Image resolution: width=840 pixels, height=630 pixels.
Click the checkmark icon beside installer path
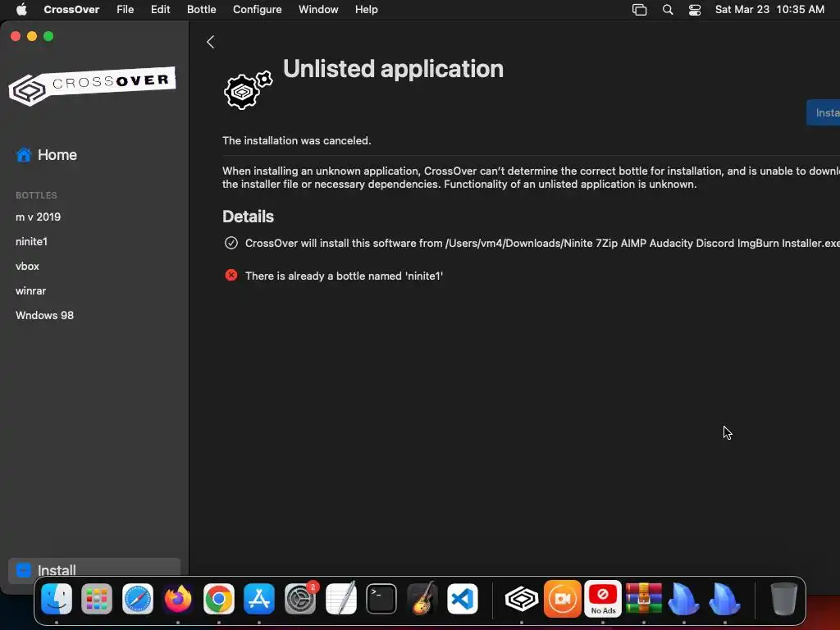pyautogui.click(x=231, y=243)
